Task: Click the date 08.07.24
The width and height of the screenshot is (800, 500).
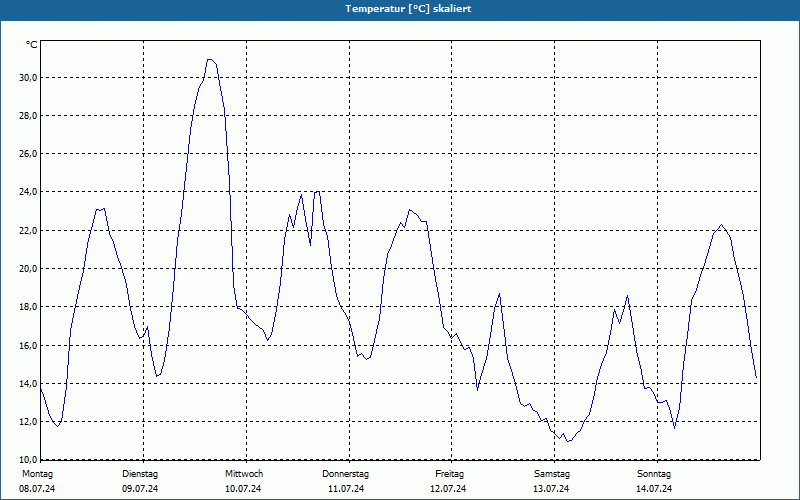Action: 37,489
